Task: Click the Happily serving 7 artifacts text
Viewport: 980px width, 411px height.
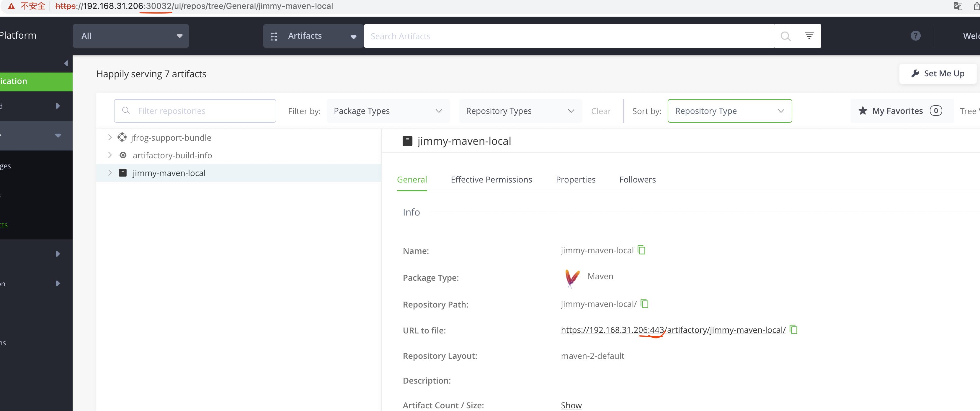Action: [x=151, y=74]
